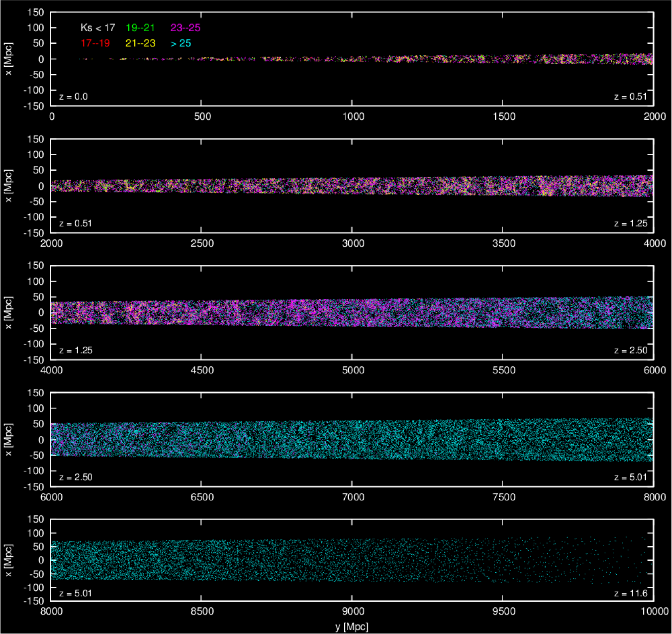Image resolution: width=672 pixels, height=634 pixels.
Task: Select 'z = 1.25' in the 4000–6000 Mpc panel
Action: [76, 351]
